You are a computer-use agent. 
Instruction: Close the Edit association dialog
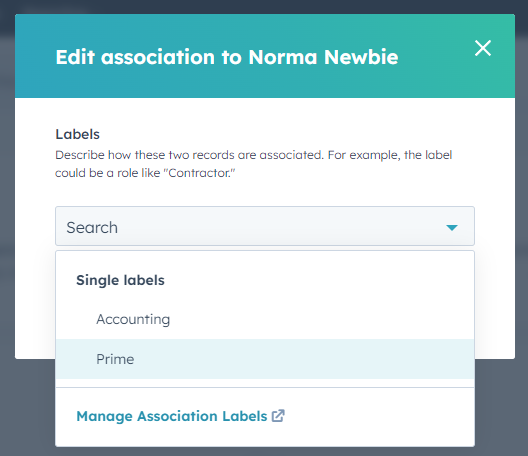(483, 48)
